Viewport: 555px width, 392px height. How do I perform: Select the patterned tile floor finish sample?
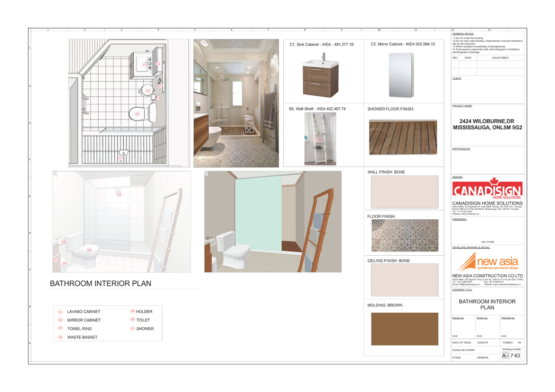pyautogui.click(x=405, y=236)
